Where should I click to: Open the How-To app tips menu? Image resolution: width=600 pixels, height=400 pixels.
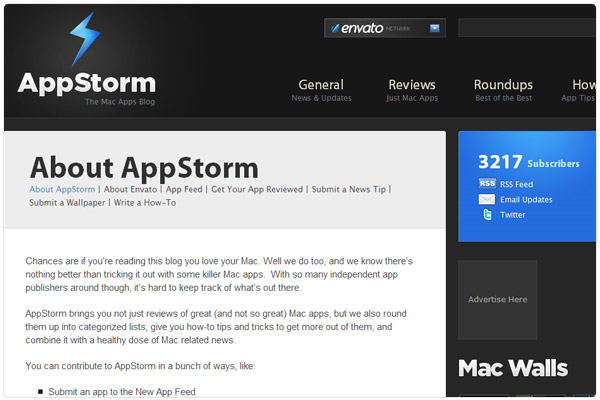click(582, 90)
